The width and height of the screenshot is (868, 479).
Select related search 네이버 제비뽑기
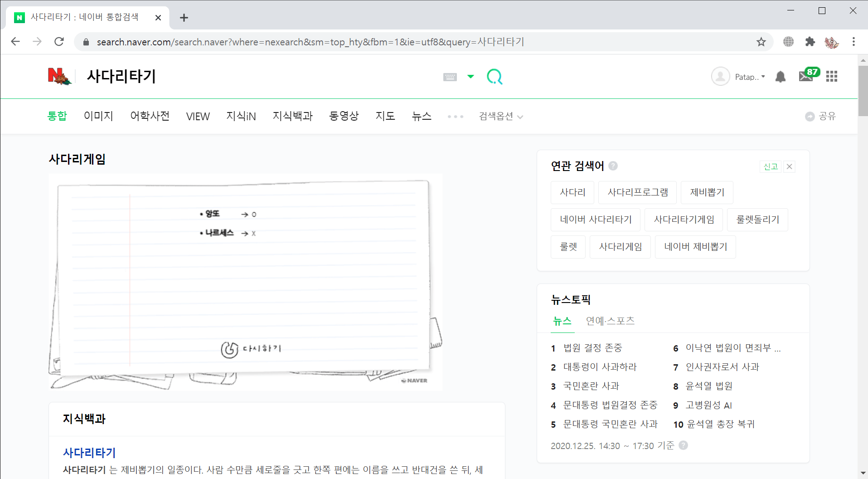pos(696,247)
